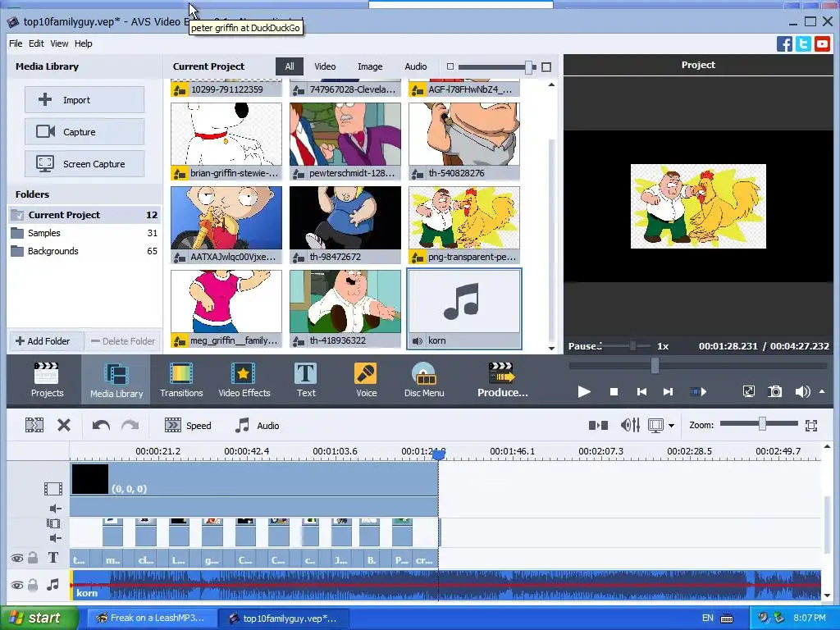840x630 pixels.
Task: Filter media by Image
Action: click(x=370, y=66)
